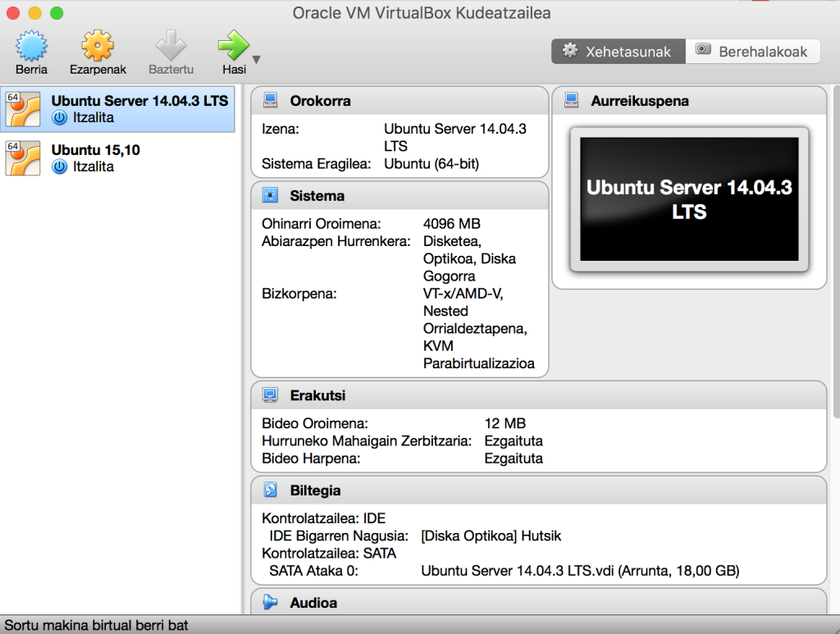Click the Ubuntu Server preview screen thumbnail
The height and width of the screenshot is (634, 840).
pos(689,197)
